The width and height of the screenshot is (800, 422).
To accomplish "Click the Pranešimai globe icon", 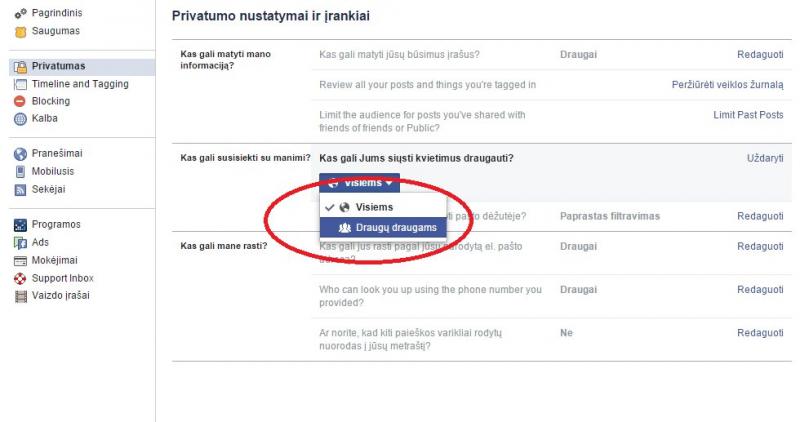I will [20, 154].
